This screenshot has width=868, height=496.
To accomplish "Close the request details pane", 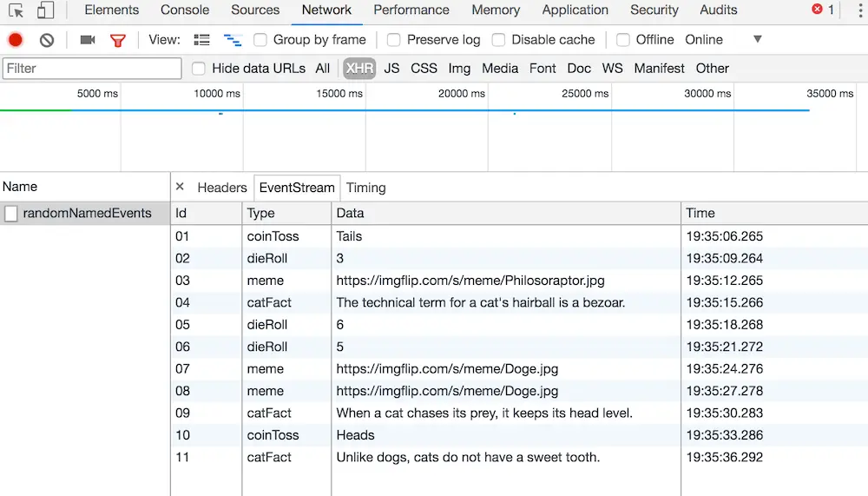I will 180,187.
